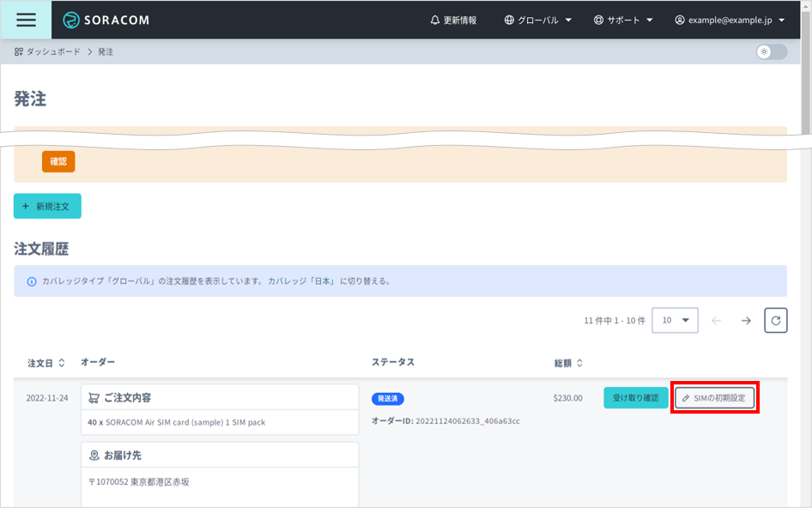812x508 pixels.
Task: Open the items-per-page dropdown showing 10
Action: (675, 321)
